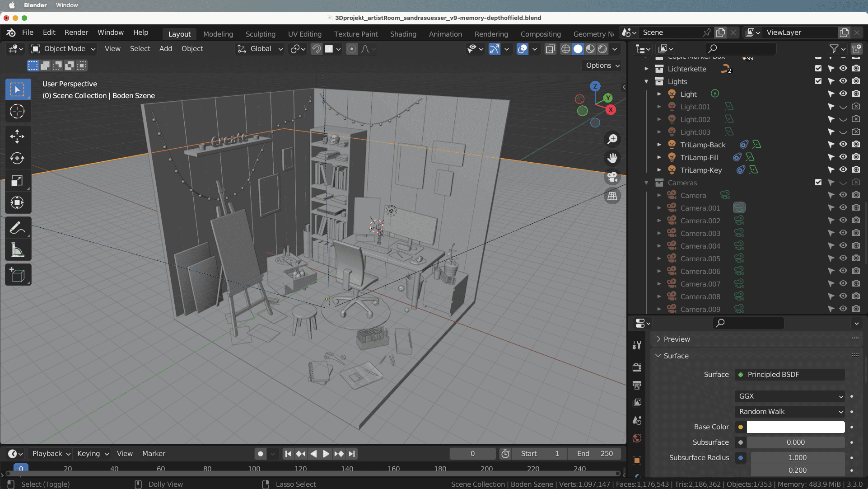The height and width of the screenshot is (489, 868).
Task: Open the Object Mode dropdown
Action: (x=63, y=49)
